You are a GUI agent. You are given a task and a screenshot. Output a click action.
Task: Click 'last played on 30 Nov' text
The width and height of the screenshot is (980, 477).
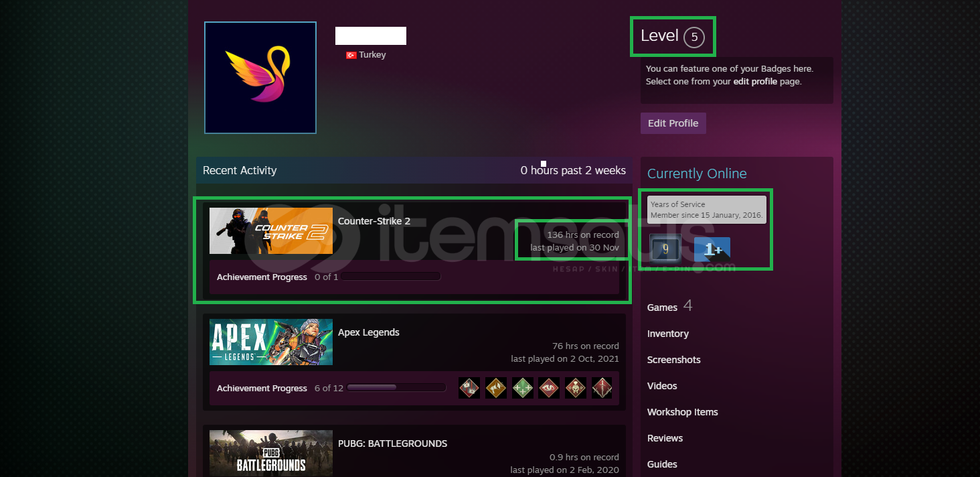click(x=575, y=248)
